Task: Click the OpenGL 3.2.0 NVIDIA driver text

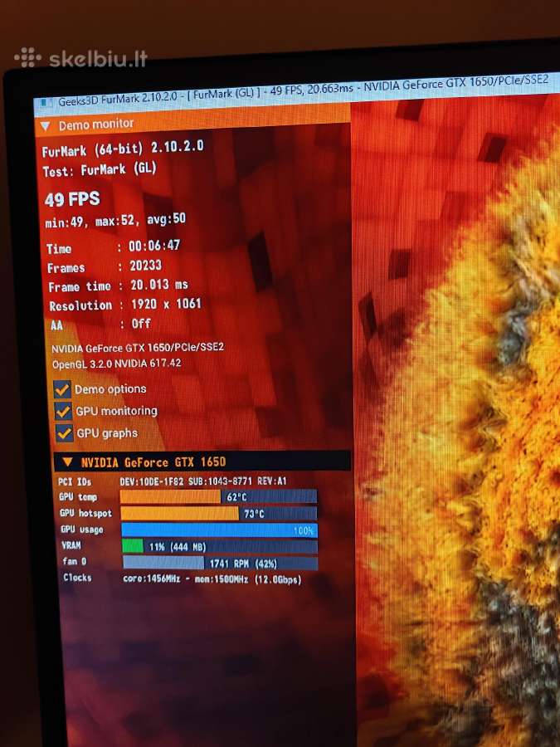Action: [x=117, y=363]
